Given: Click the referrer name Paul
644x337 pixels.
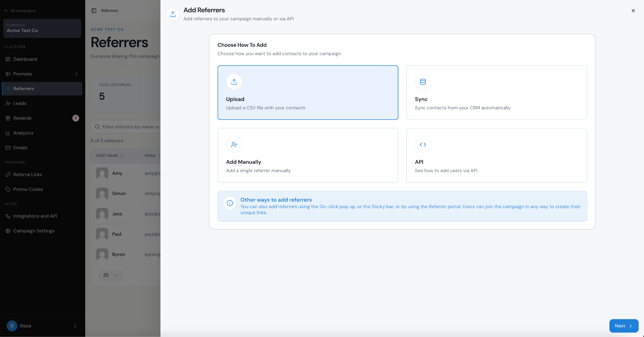Looking at the screenshot, I should pos(117,234).
